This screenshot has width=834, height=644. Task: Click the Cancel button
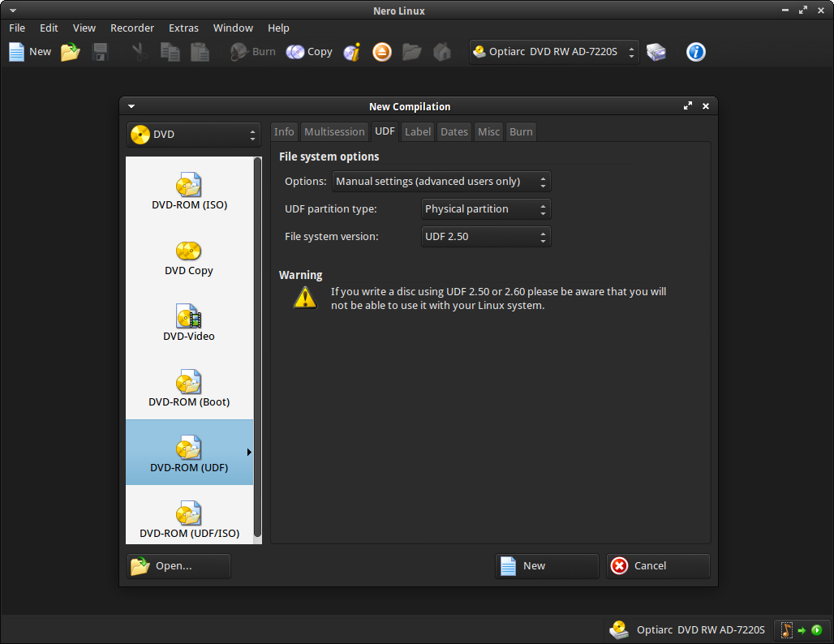[658, 566]
